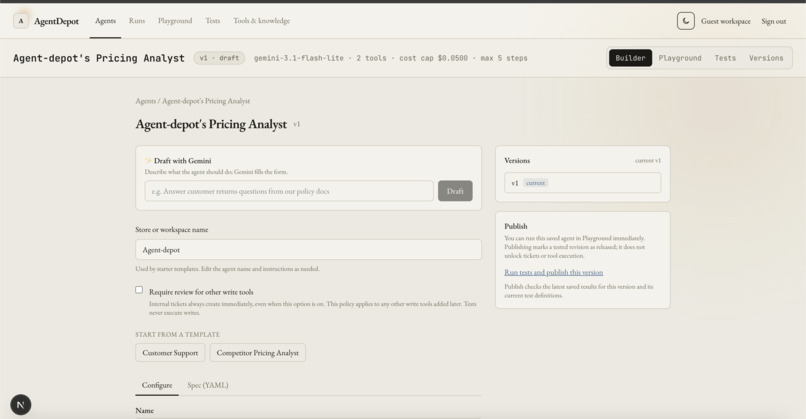The width and height of the screenshot is (806, 419).
Task: Focus the Draft with Gemini prompt field
Action: coord(289,191)
